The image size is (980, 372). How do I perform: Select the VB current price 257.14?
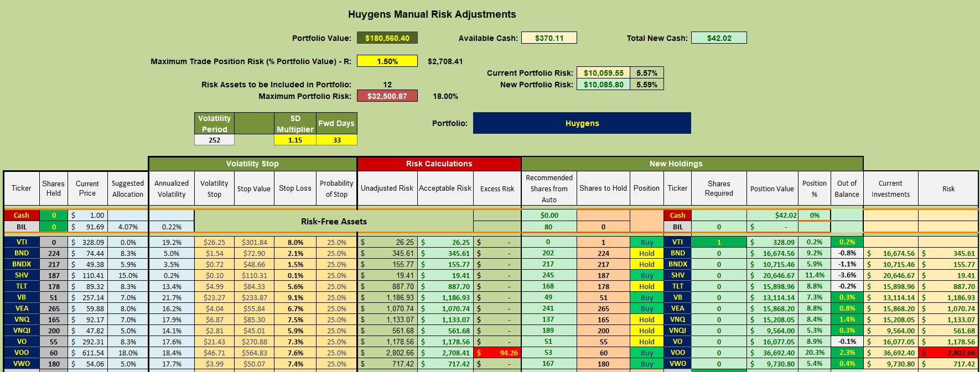tap(87, 297)
